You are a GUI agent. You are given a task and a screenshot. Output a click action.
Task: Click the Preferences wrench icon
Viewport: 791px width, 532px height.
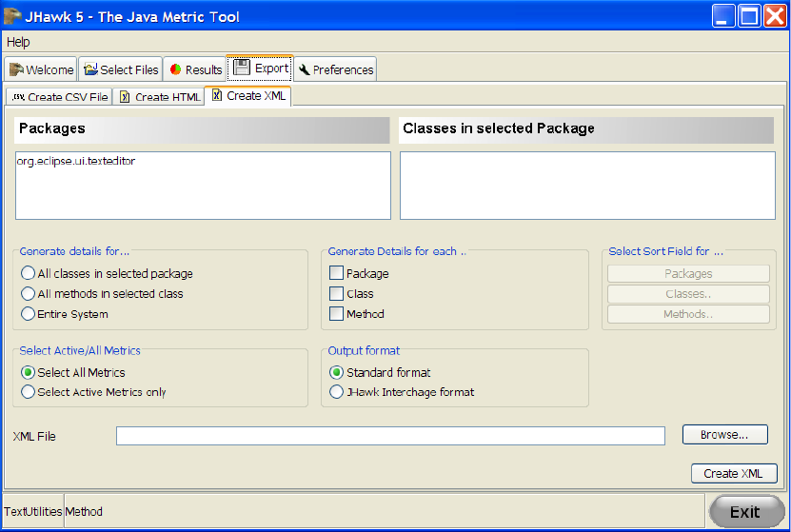point(304,69)
